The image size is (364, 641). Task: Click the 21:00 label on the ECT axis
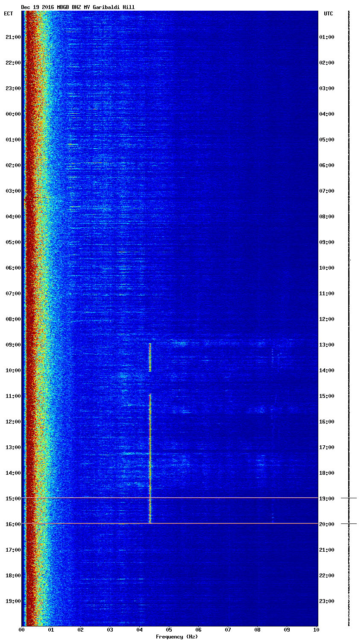(x=13, y=37)
